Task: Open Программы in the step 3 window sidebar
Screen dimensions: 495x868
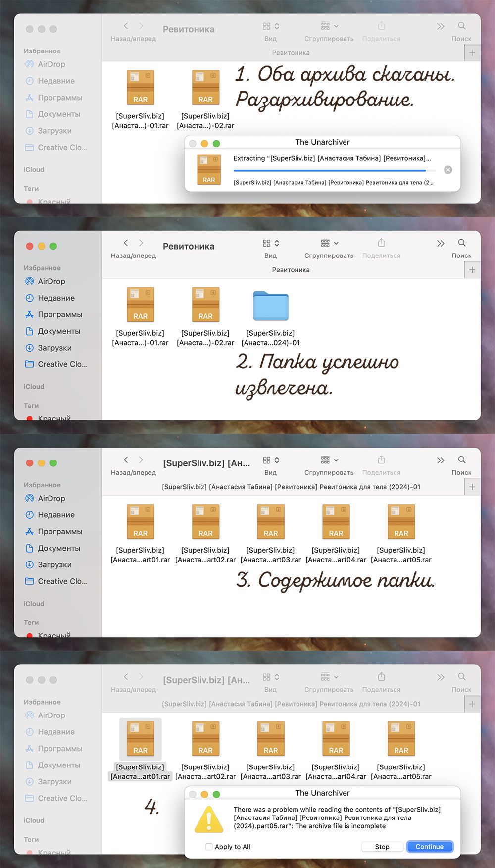Action: [60, 531]
